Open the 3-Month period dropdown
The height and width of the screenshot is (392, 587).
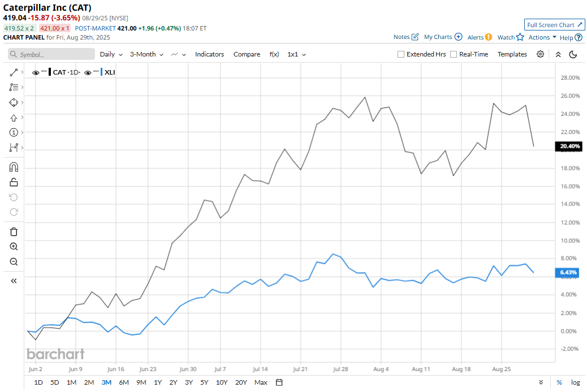pos(146,54)
